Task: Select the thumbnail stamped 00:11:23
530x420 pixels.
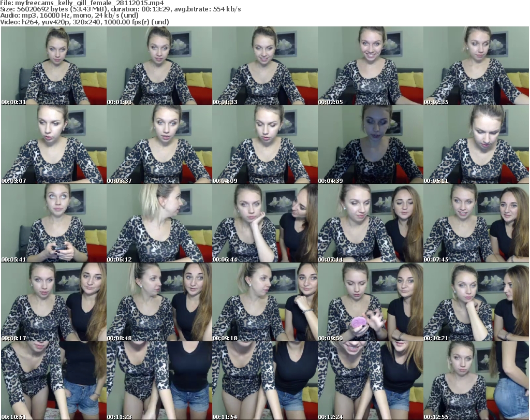Action: click(x=159, y=381)
